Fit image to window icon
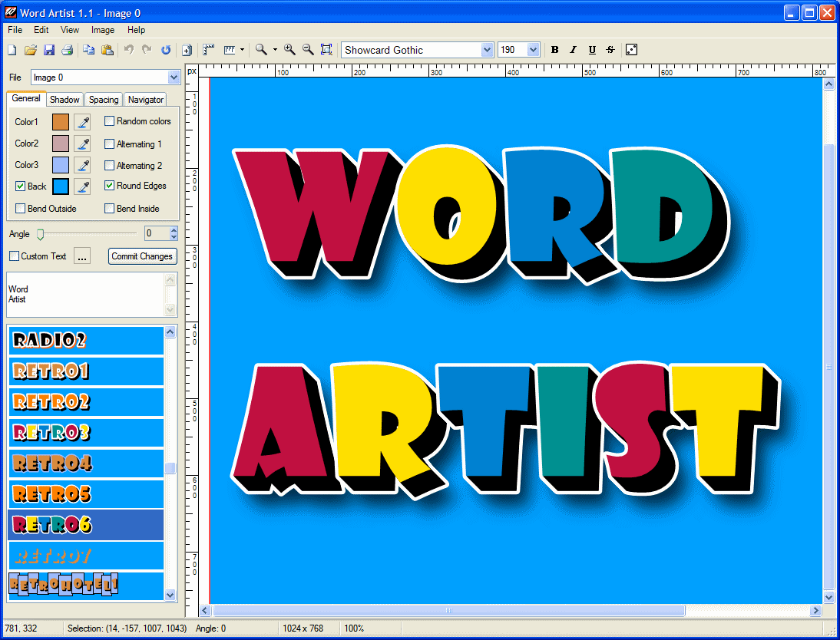 coord(326,50)
